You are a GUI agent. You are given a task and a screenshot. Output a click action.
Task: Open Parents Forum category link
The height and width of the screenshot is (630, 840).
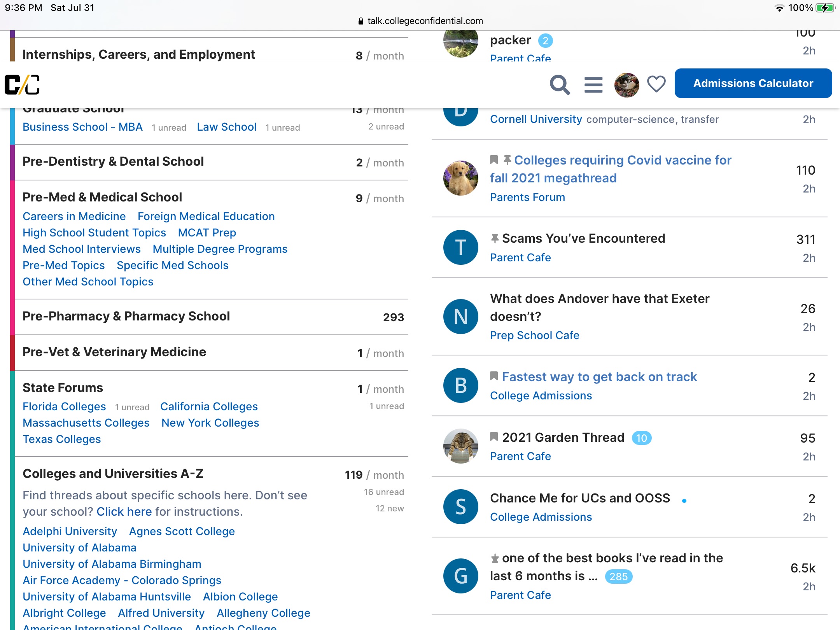tap(527, 197)
